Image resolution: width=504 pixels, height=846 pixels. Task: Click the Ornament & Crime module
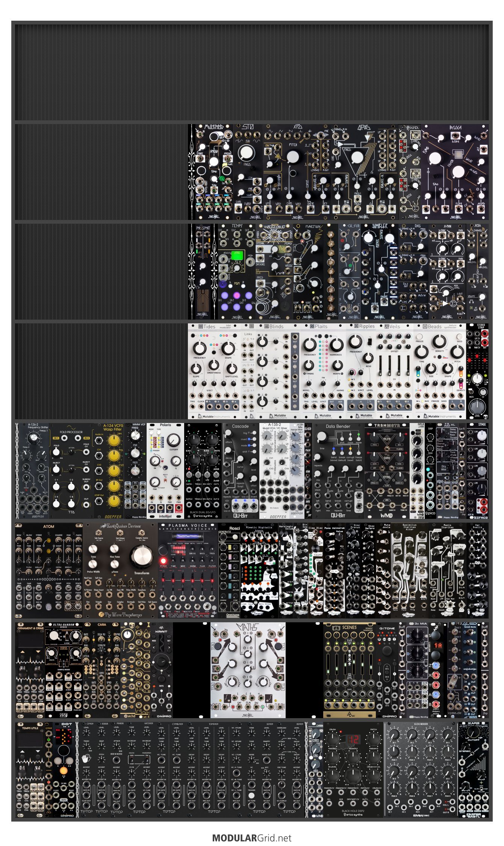[x=30, y=670]
